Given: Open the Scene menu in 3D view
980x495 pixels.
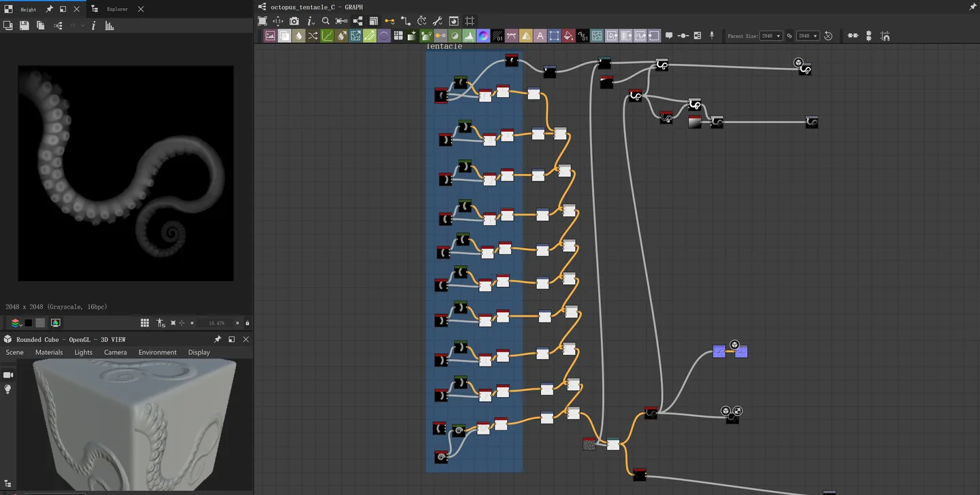Looking at the screenshot, I should pos(14,352).
